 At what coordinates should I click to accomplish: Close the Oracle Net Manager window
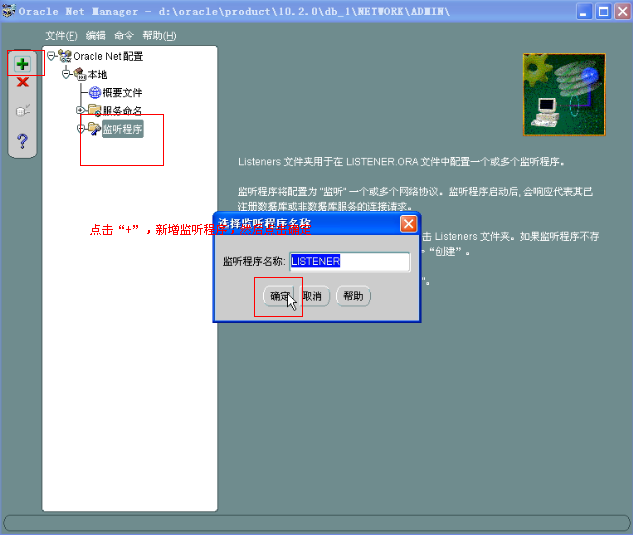click(x=623, y=11)
